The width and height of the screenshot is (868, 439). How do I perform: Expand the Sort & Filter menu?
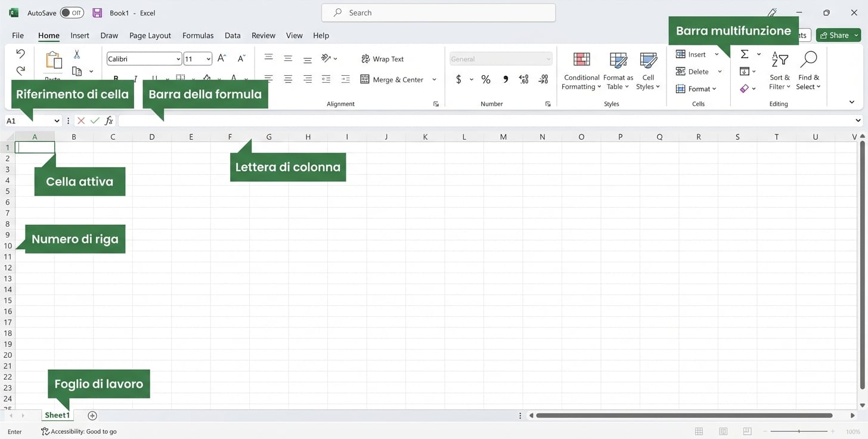pyautogui.click(x=779, y=71)
